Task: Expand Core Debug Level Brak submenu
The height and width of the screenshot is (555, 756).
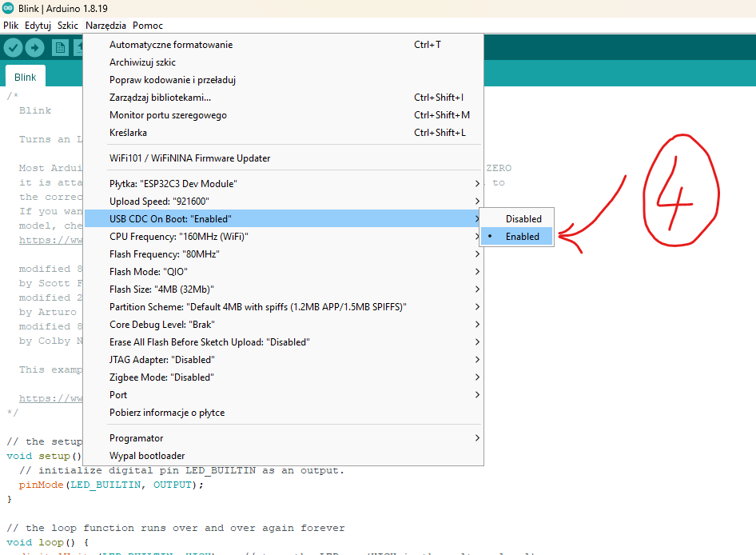Action: [284, 325]
